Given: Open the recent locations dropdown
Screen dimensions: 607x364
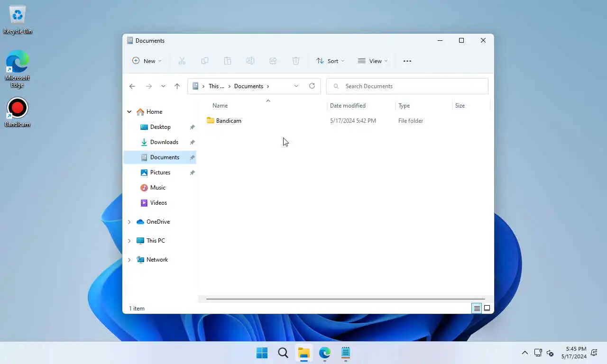Looking at the screenshot, I should pyautogui.click(x=163, y=86).
